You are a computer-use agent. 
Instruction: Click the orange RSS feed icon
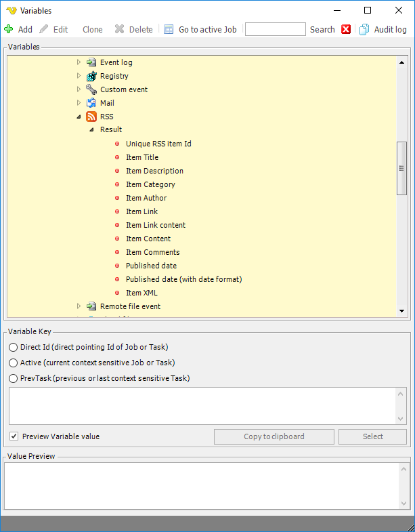tap(91, 117)
